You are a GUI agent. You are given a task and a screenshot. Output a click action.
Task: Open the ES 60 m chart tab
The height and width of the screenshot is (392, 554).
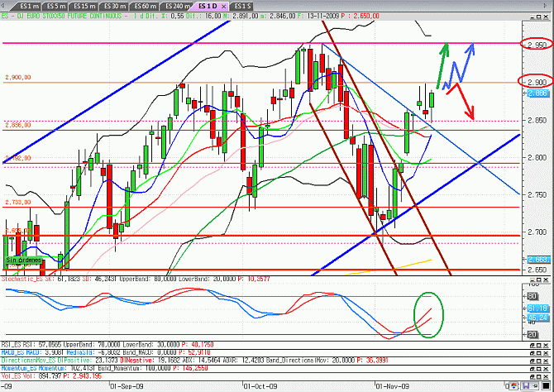(145, 7)
